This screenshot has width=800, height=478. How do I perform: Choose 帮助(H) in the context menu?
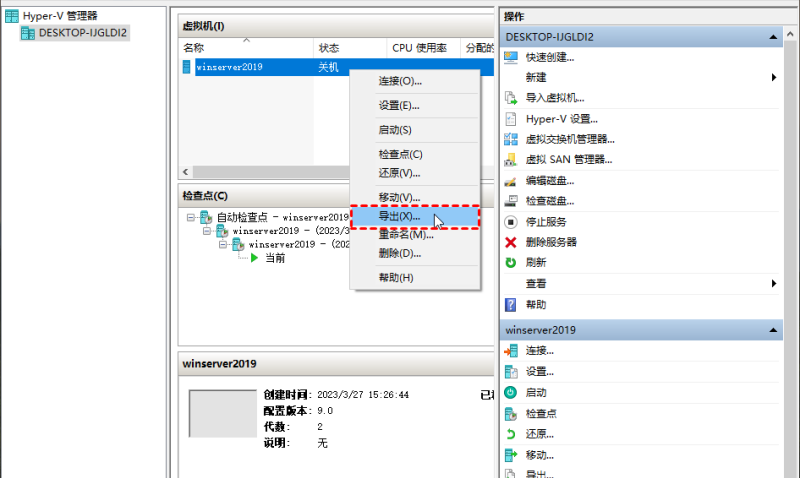click(415, 278)
